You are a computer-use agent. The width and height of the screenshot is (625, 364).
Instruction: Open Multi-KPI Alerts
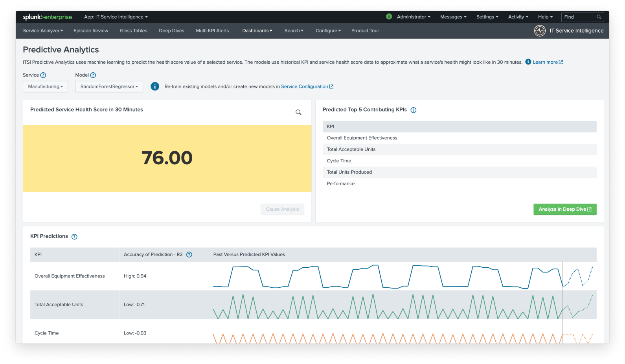click(x=212, y=31)
